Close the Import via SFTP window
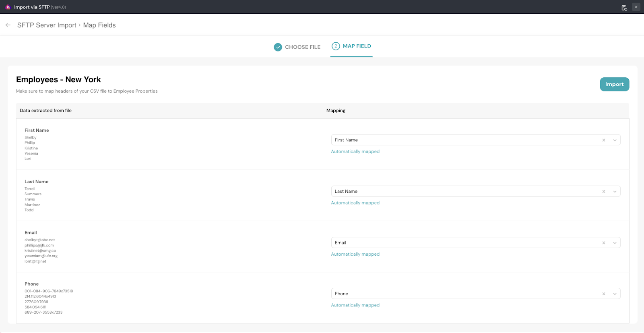Viewport: 644px width, 333px height. 636,7
